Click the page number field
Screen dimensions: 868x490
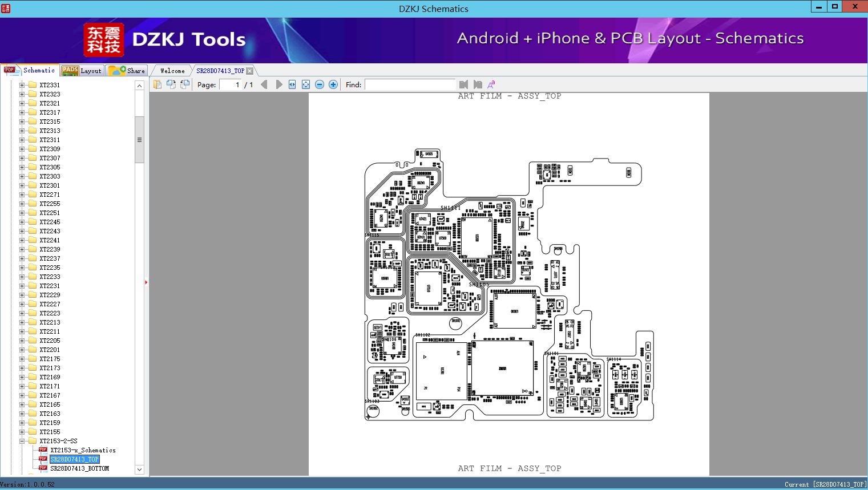point(230,84)
